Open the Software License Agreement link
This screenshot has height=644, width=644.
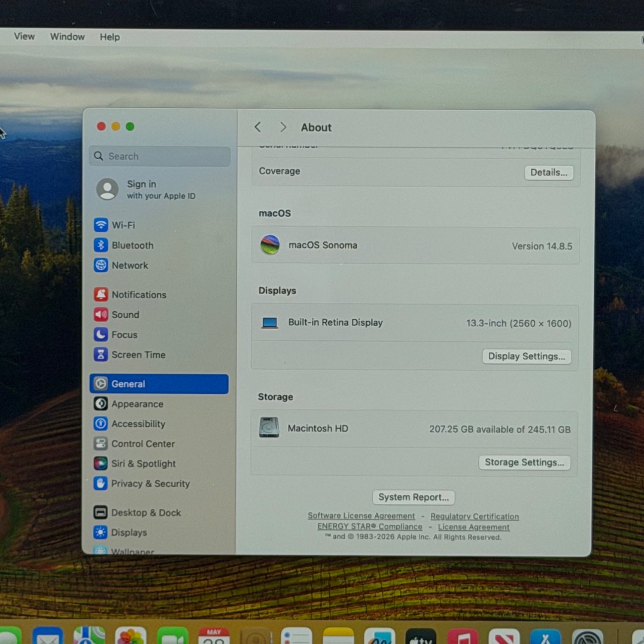361,516
